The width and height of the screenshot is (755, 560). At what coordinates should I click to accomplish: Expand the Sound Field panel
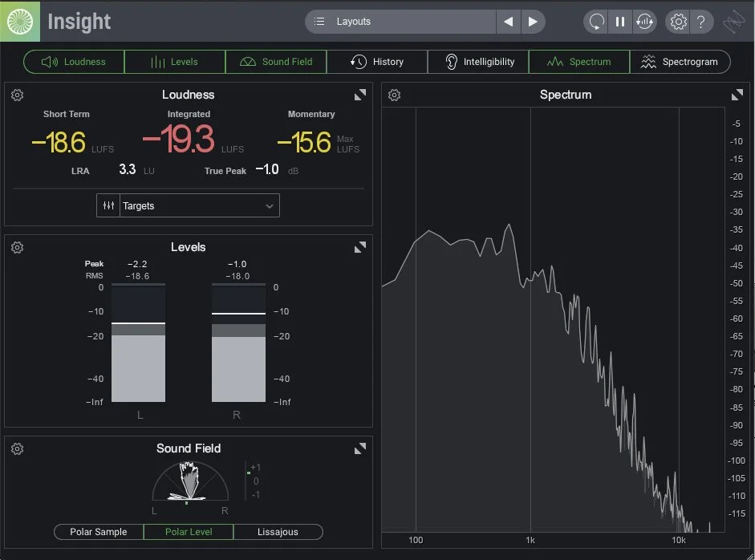[359, 448]
